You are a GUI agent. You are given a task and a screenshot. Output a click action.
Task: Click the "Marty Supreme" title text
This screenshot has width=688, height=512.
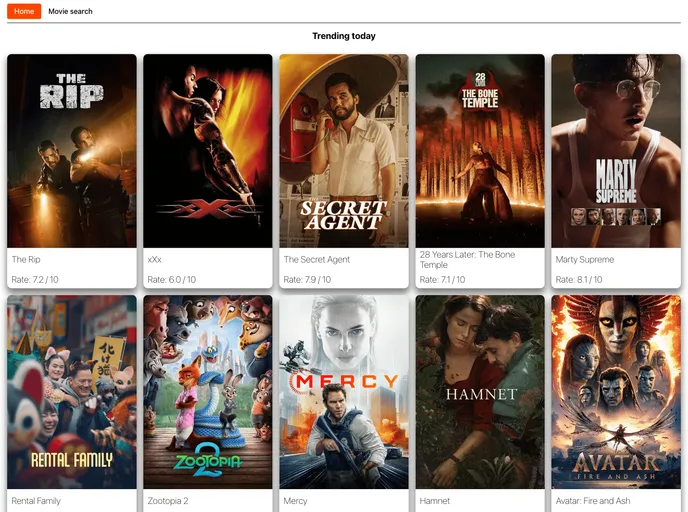tap(585, 259)
